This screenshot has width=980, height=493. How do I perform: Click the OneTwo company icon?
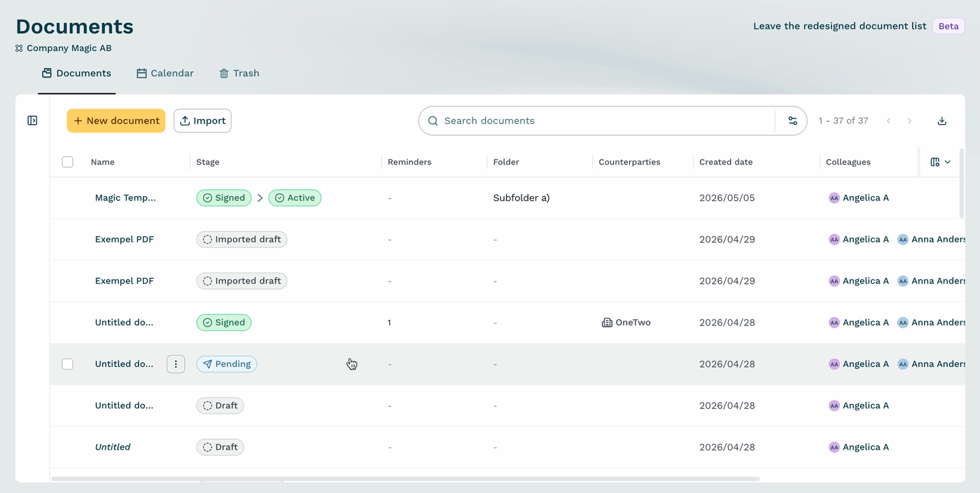[607, 322]
